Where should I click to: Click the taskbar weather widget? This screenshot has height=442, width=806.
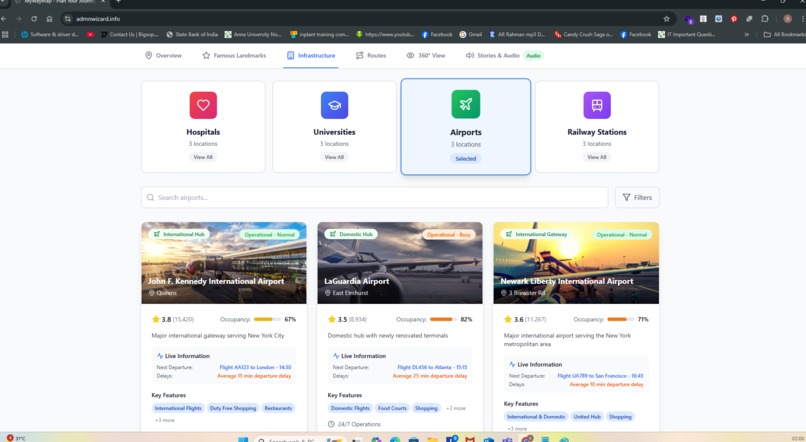pyautogui.click(x=16, y=438)
